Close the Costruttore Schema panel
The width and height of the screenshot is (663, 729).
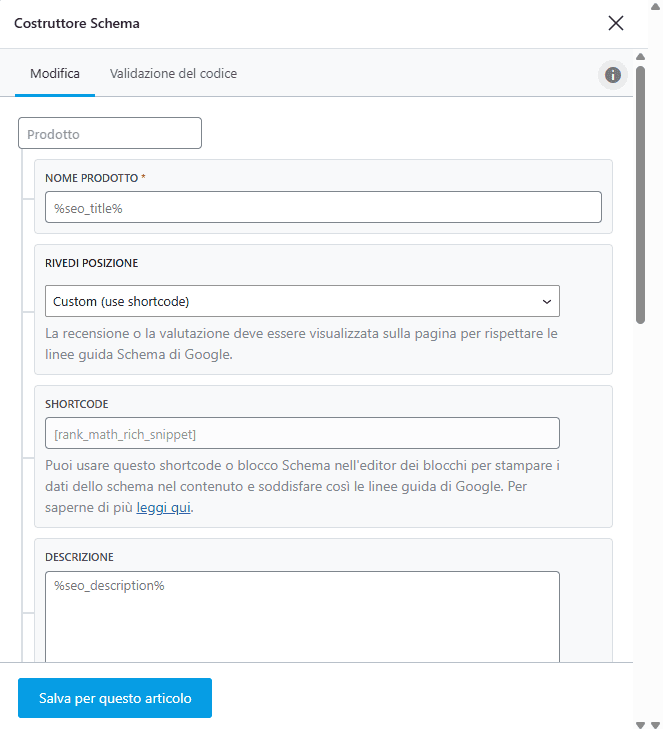tap(616, 23)
